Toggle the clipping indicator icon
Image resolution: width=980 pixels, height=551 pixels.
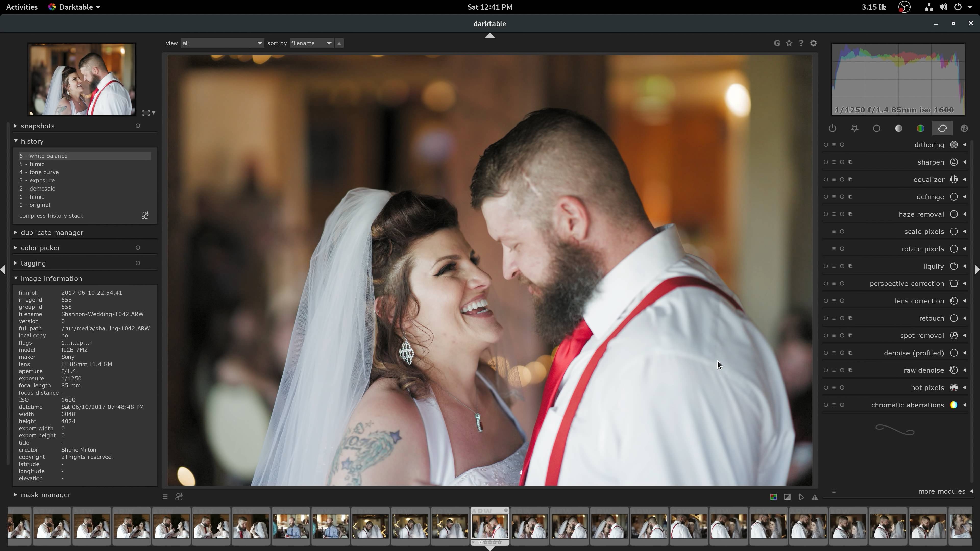click(787, 497)
